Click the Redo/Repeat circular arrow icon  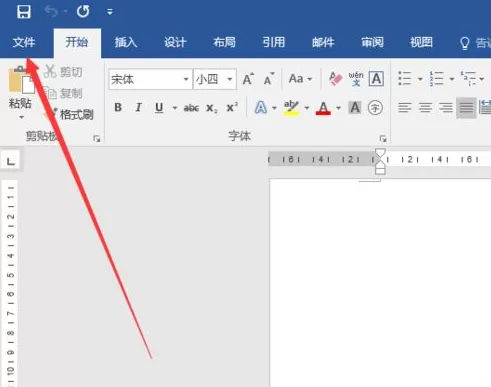(83, 12)
